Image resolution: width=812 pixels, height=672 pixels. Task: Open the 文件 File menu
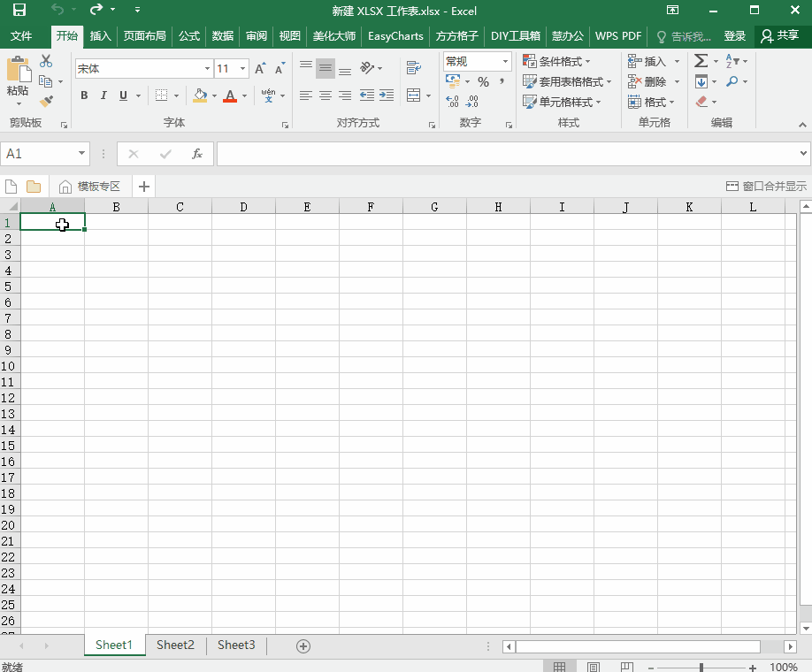click(x=21, y=35)
